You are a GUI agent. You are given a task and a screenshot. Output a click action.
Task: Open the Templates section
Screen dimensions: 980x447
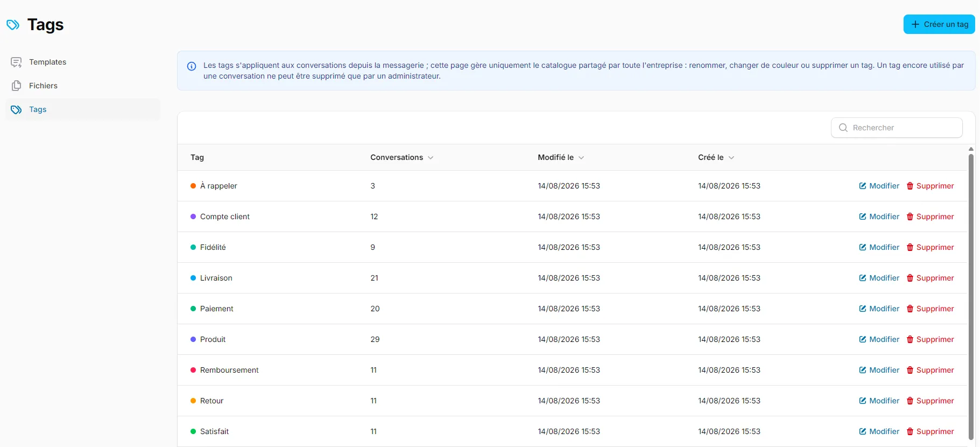click(83, 62)
